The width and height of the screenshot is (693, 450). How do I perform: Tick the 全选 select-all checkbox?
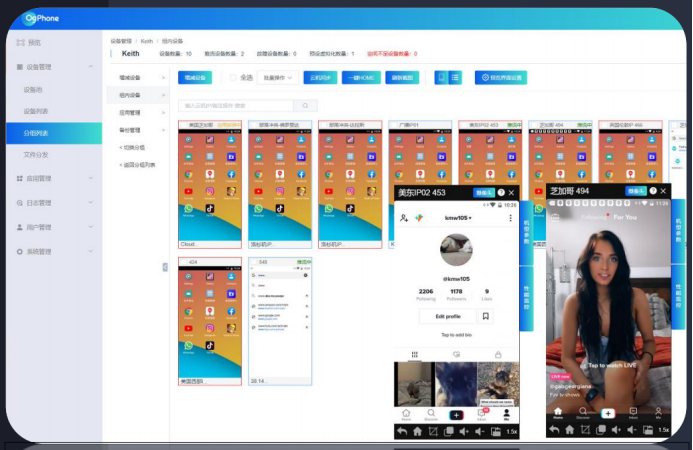point(233,77)
